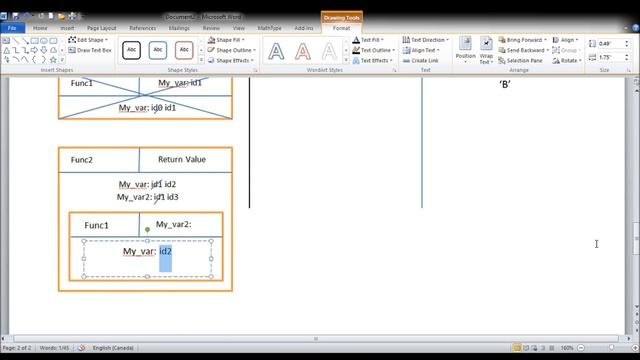Apply the blue outlined WordArt style

[x=276, y=51]
